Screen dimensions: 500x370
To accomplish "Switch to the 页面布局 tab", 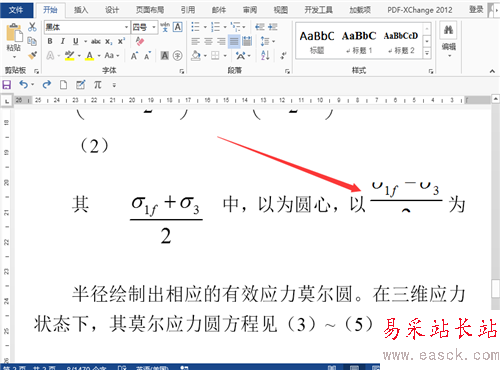I will (150, 10).
